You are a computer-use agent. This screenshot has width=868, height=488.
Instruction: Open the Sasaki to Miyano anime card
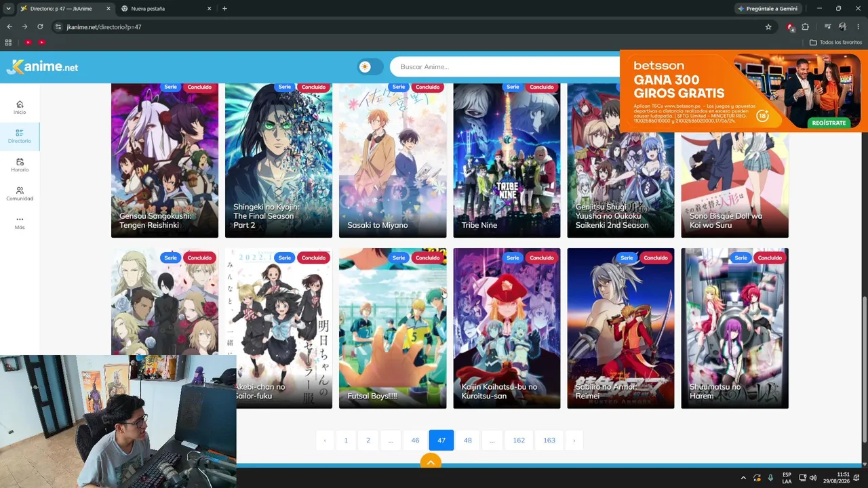coord(393,160)
